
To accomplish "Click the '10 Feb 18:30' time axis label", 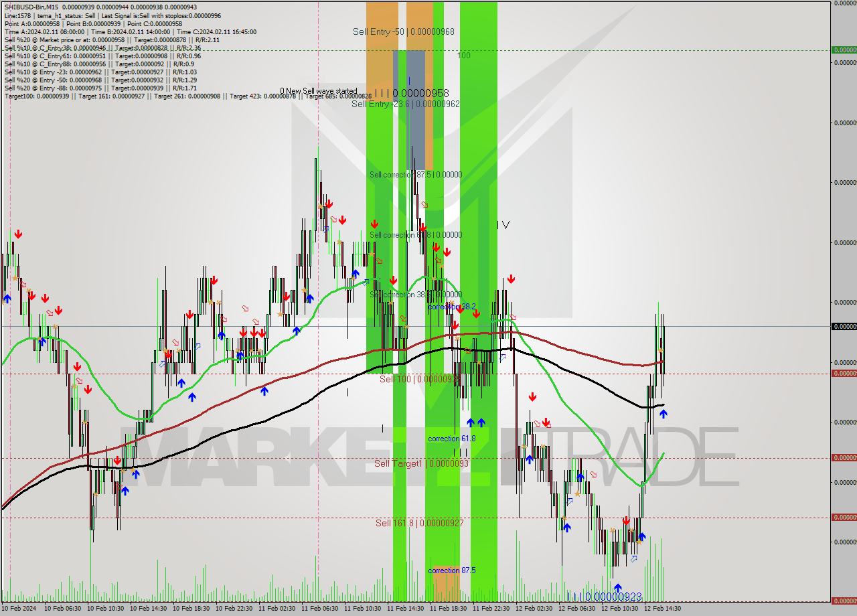I will pyautogui.click(x=191, y=609).
